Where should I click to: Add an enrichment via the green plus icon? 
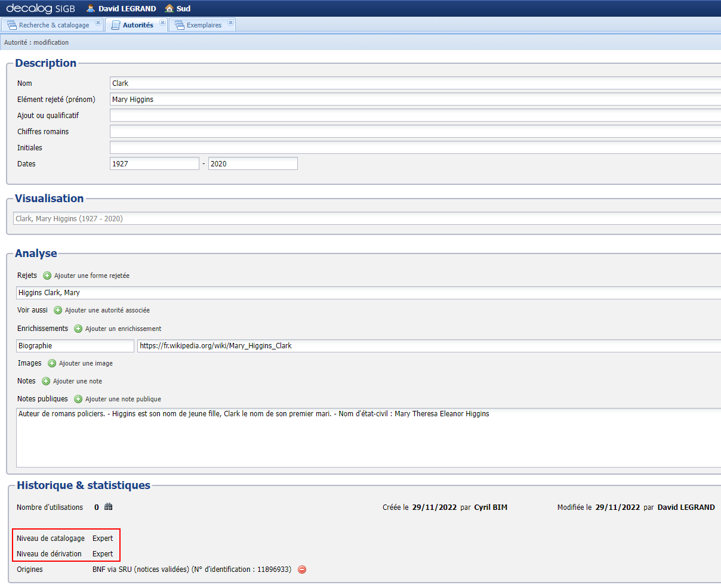tap(78, 329)
